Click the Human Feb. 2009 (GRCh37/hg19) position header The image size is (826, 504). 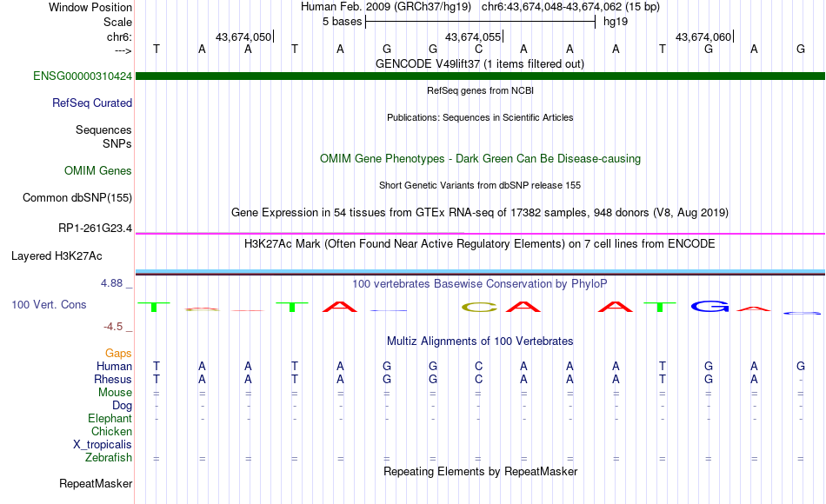385,7
